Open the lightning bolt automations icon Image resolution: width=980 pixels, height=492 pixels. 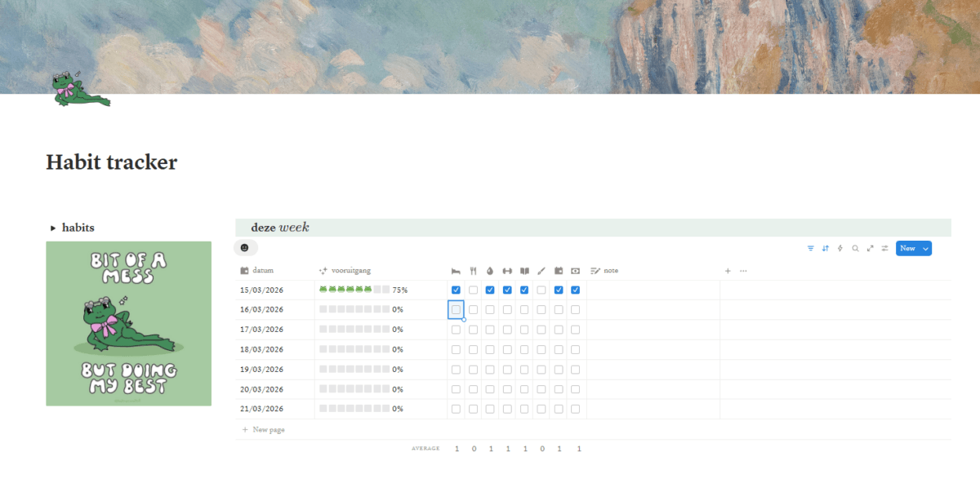click(x=840, y=248)
